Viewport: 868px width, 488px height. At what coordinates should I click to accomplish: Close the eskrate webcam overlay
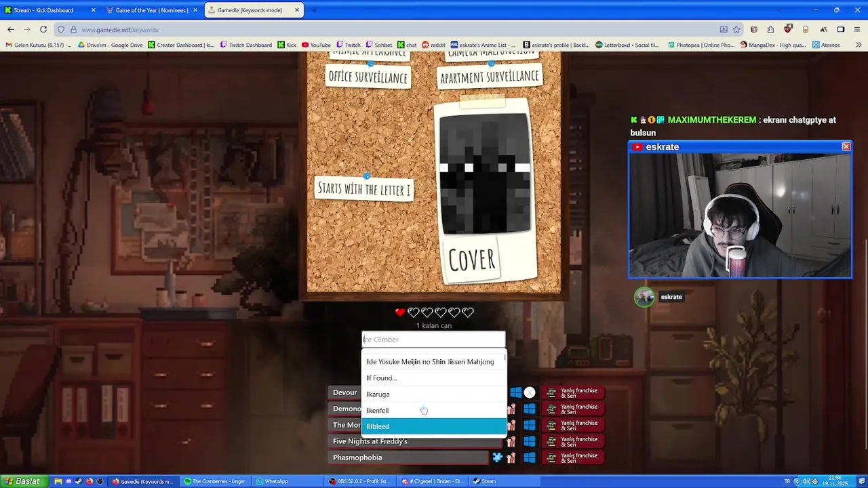click(846, 146)
